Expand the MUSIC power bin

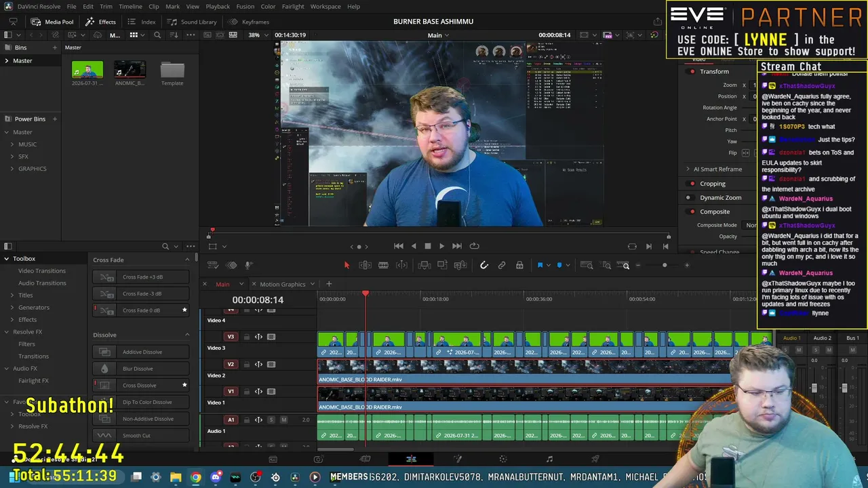tap(12, 144)
